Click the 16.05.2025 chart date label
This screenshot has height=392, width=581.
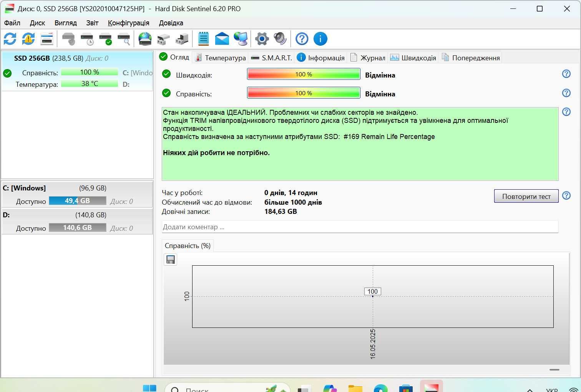click(x=373, y=344)
